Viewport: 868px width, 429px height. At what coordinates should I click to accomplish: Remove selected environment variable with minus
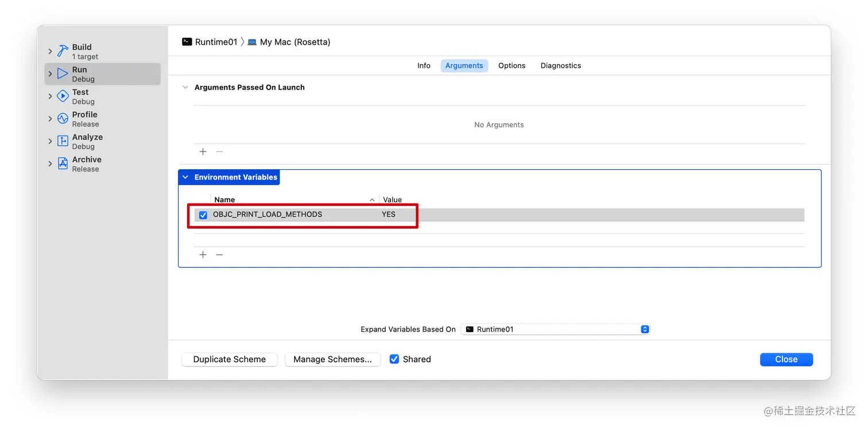[219, 255]
